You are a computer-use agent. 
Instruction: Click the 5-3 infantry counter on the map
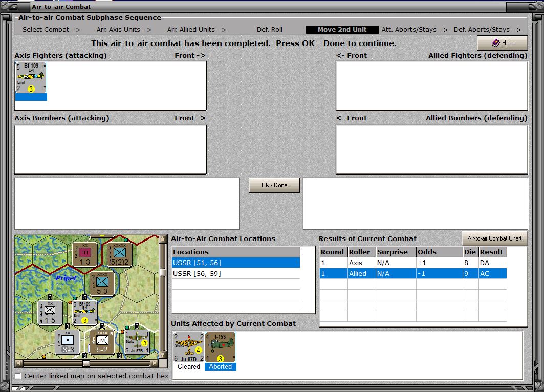click(102, 284)
